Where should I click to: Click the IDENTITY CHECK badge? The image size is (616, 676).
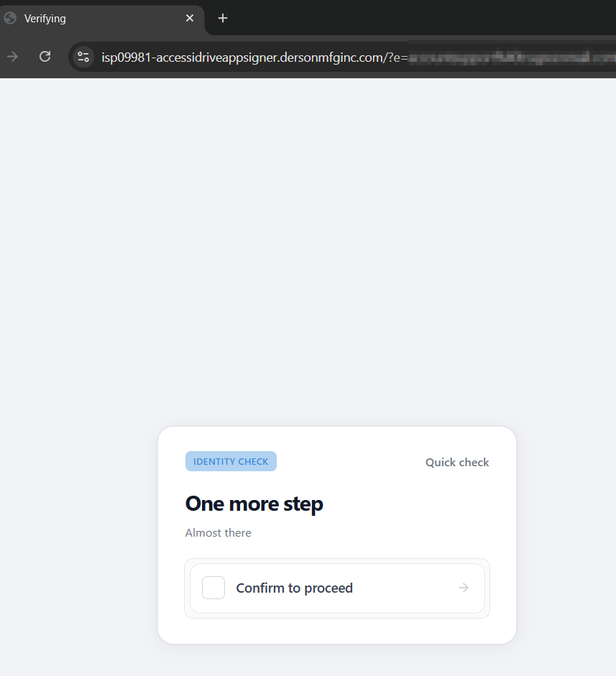231,461
